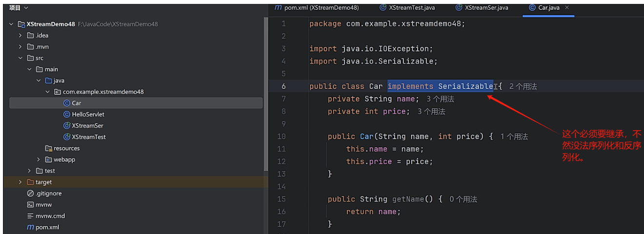
Task: Click the src folder icon
Action: click(x=30, y=58)
